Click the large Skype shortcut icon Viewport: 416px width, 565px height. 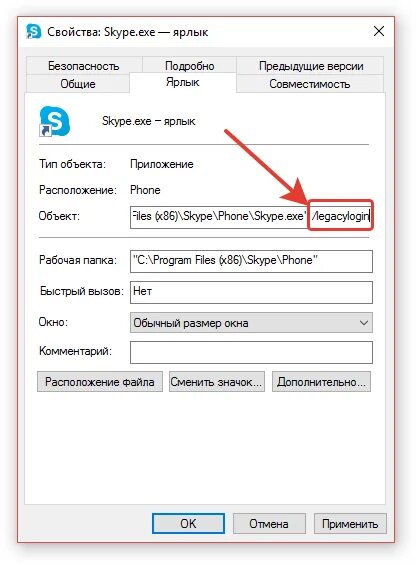coord(54,121)
